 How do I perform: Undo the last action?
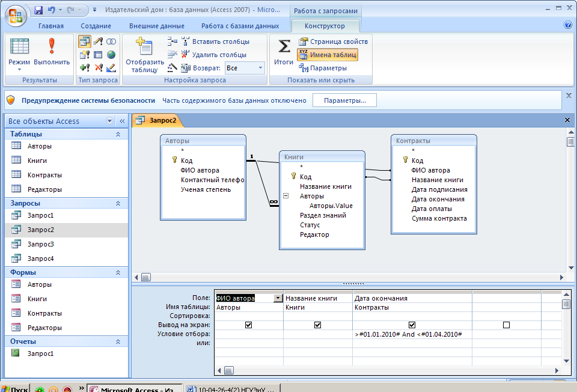pyautogui.click(x=52, y=10)
